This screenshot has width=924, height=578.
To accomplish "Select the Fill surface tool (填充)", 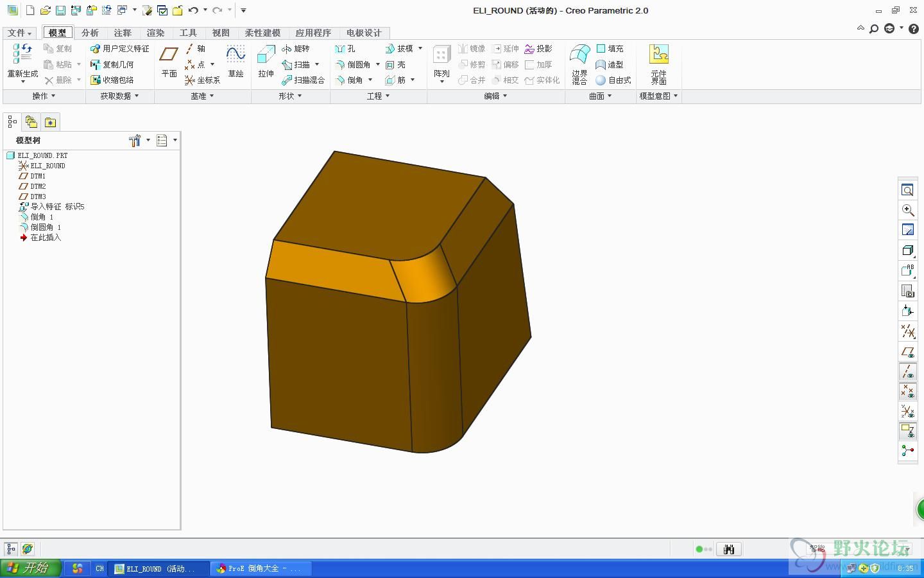I will tap(610, 49).
